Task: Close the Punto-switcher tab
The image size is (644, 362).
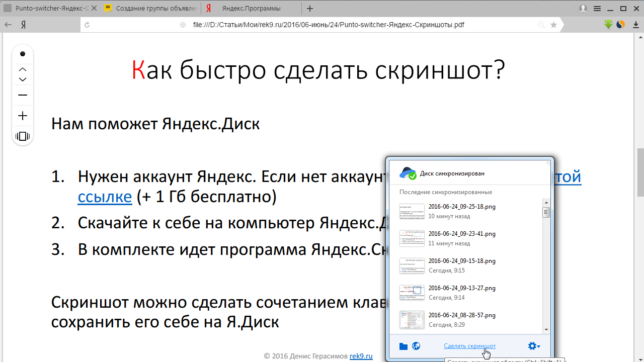Action: click(94, 9)
